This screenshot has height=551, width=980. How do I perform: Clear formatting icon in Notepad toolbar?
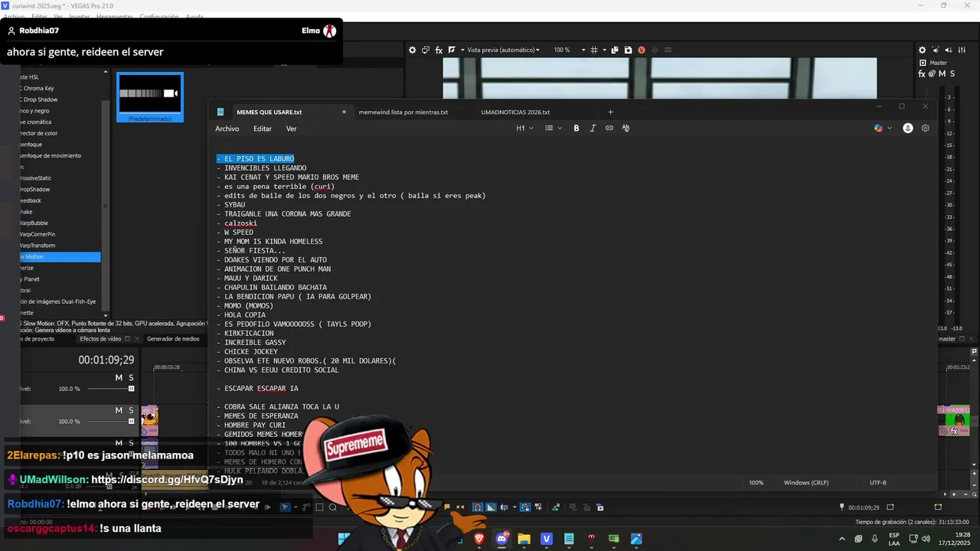pos(626,129)
